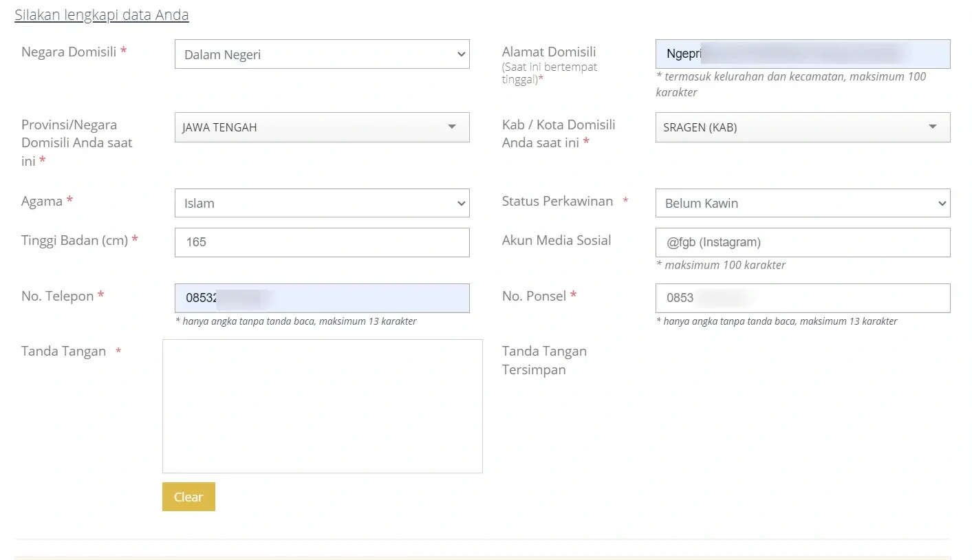Click the No. Ponsel input box

pyautogui.click(x=802, y=298)
